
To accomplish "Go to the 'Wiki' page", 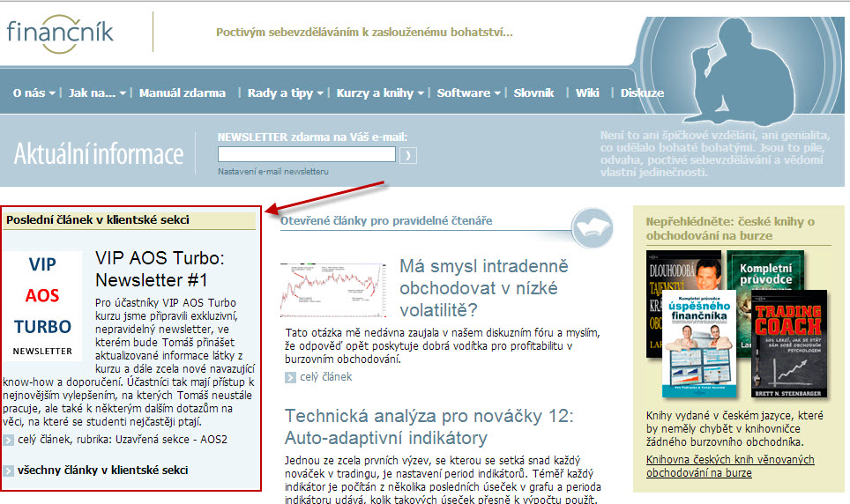I will [587, 93].
